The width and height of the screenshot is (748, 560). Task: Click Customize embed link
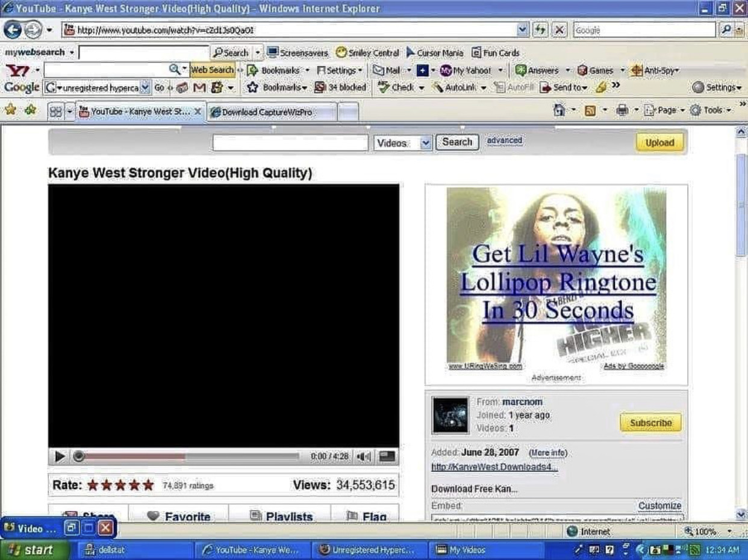660,506
